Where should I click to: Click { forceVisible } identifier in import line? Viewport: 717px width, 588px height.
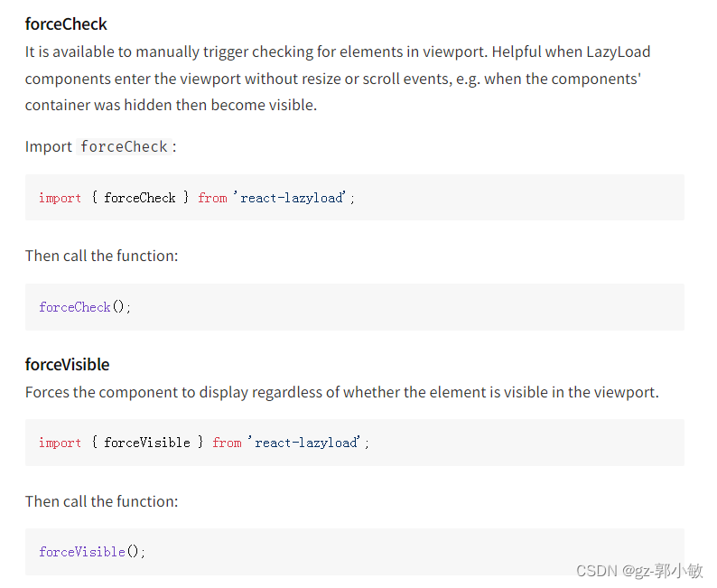pos(147,443)
